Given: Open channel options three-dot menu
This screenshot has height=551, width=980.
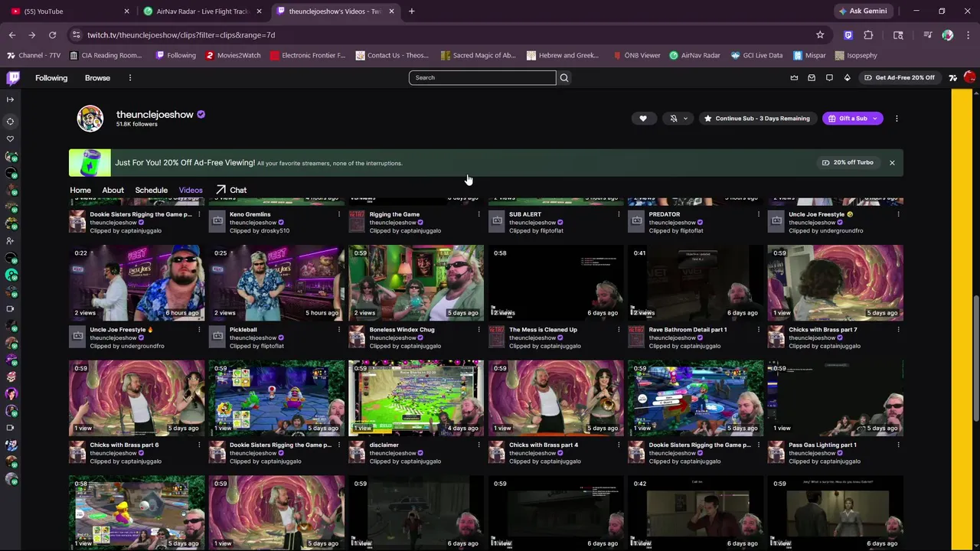Looking at the screenshot, I should coord(897,119).
